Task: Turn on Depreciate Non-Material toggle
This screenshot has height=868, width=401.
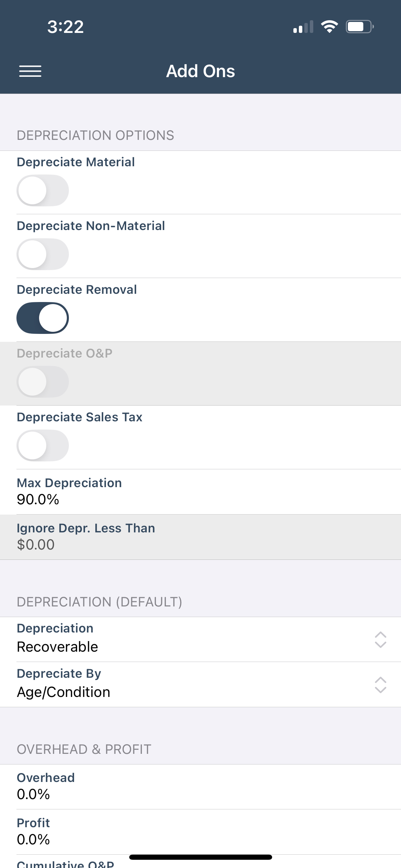Action: 43,254
